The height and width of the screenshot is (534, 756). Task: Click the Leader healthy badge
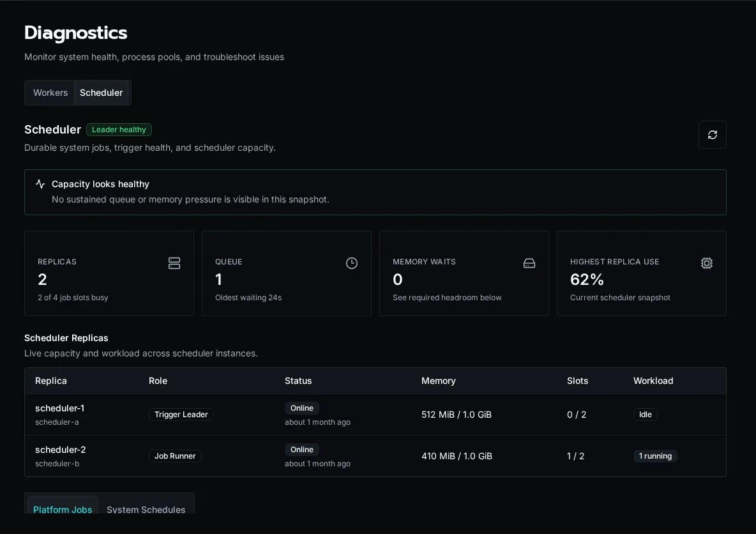tap(119, 129)
